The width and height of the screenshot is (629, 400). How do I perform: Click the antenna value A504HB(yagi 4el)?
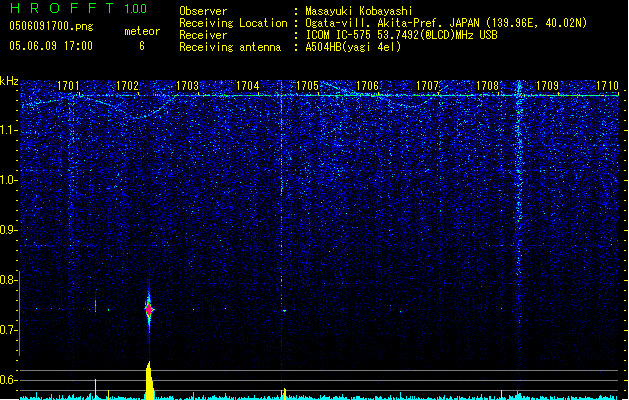[353, 47]
